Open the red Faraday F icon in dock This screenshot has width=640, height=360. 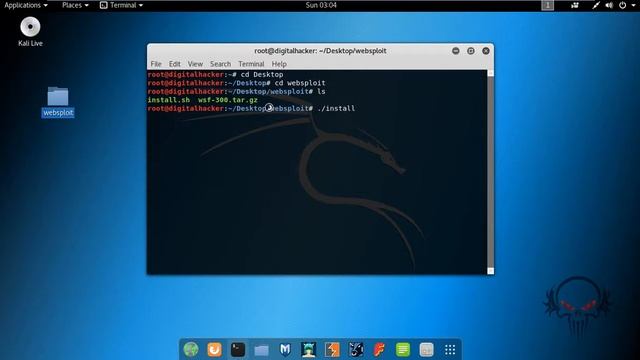[379, 349]
